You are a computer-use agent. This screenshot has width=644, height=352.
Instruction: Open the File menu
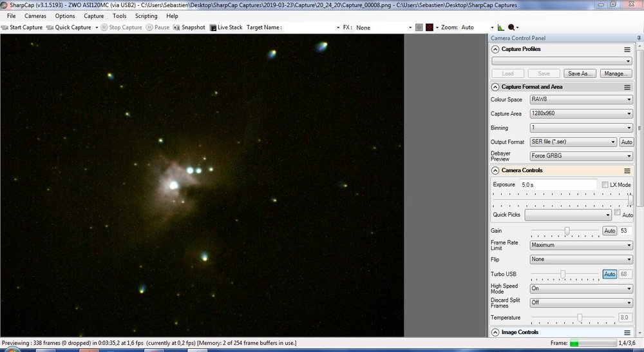(x=11, y=16)
